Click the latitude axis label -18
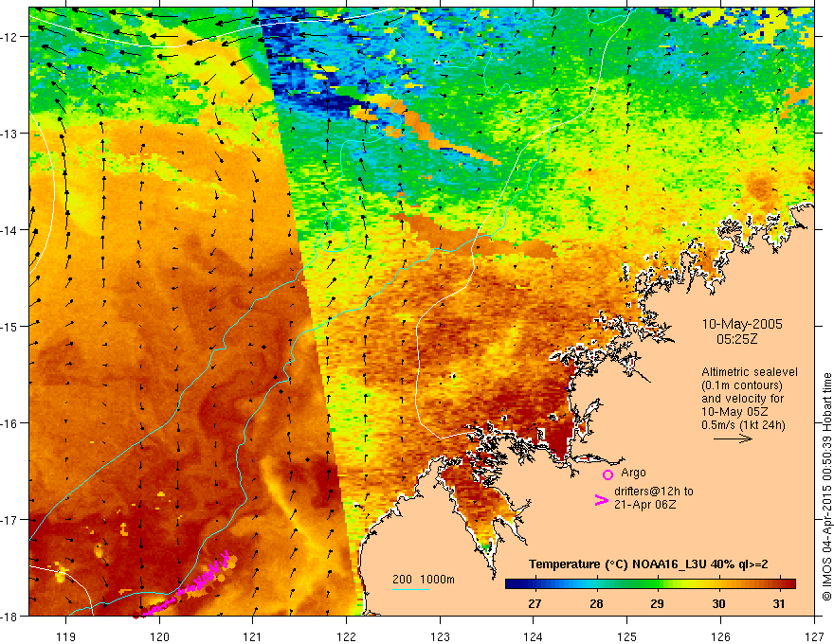Viewport: 834px width, 644px height. (x=11, y=616)
